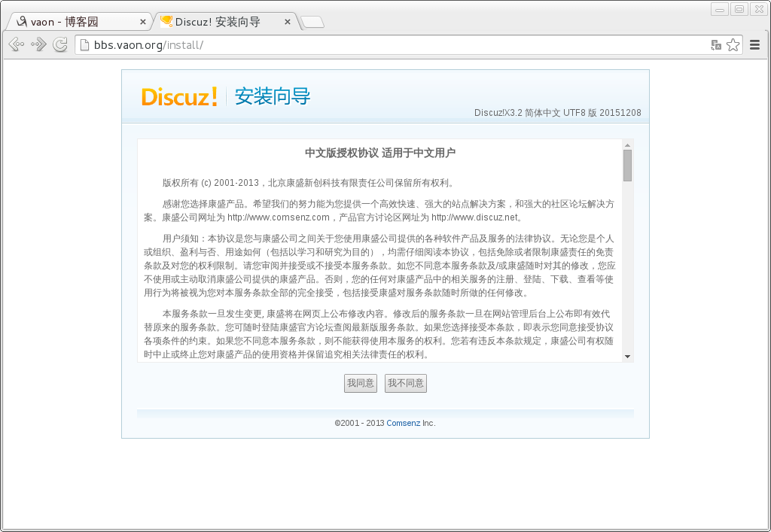This screenshot has height=532, width=771.
Task: Click the http://www.discuz.net address text
Action: [x=474, y=217]
